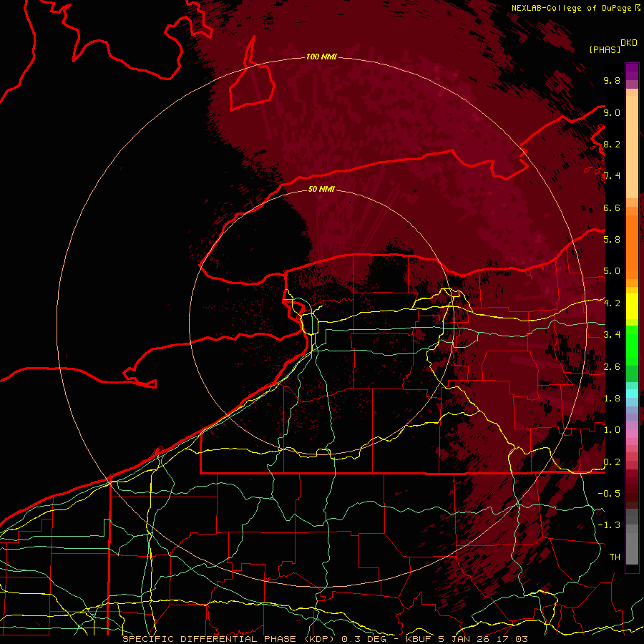Pick the yellow segment of the color bar
The height and width of the screenshot is (644, 644).
point(632,306)
